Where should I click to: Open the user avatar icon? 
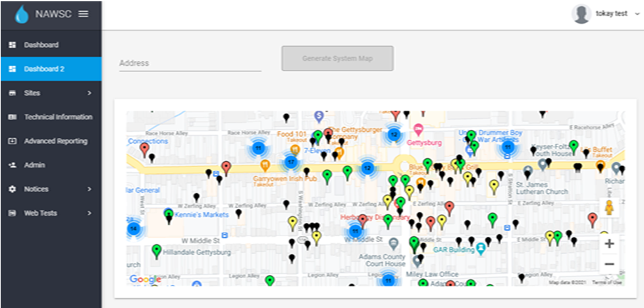point(581,14)
